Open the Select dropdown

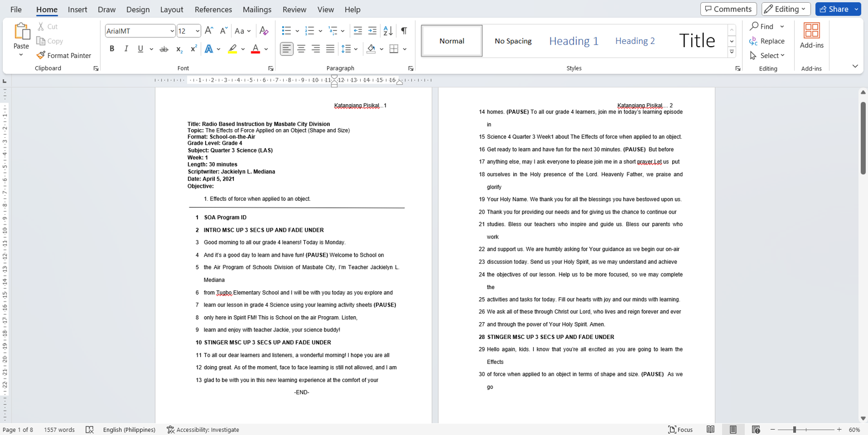(768, 55)
